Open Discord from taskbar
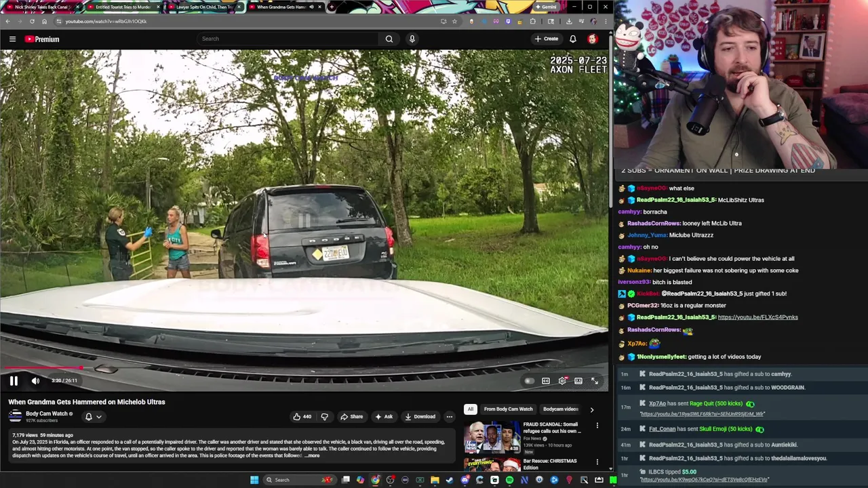 [x=465, y=480]
